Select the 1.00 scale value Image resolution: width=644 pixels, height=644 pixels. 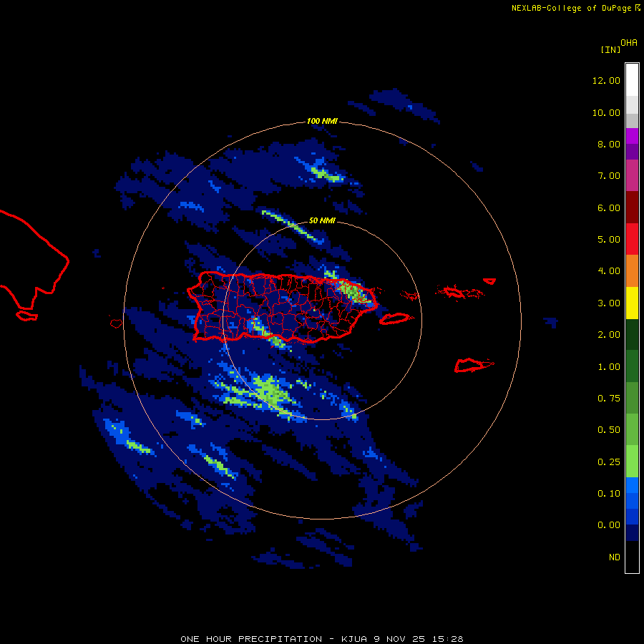tap(609, 367)
